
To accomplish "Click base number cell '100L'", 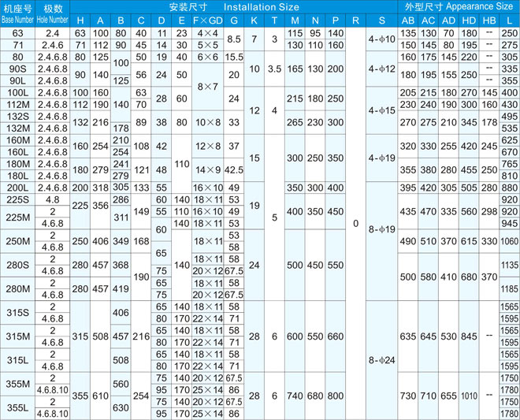I will tap(17, 92).
